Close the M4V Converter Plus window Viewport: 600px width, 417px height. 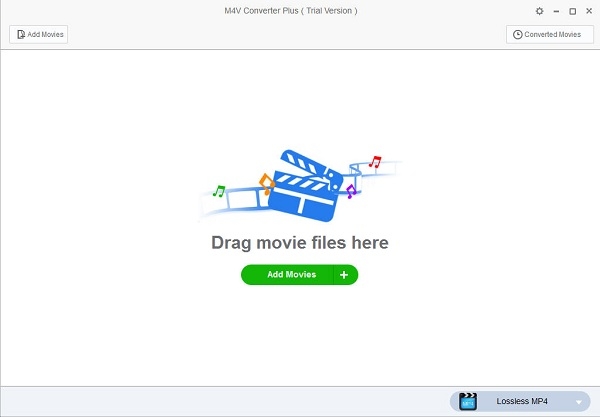[x=589, y=11]
